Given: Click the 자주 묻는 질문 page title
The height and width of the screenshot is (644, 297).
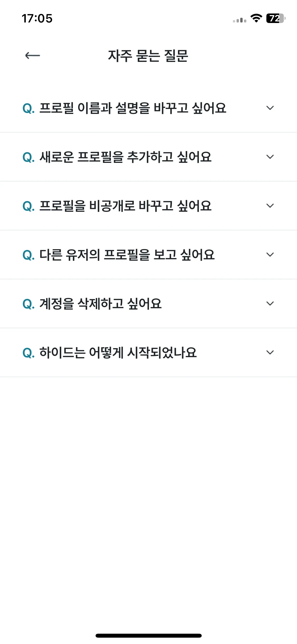Looking at the screenshot, I should click(x=148, y=56).
